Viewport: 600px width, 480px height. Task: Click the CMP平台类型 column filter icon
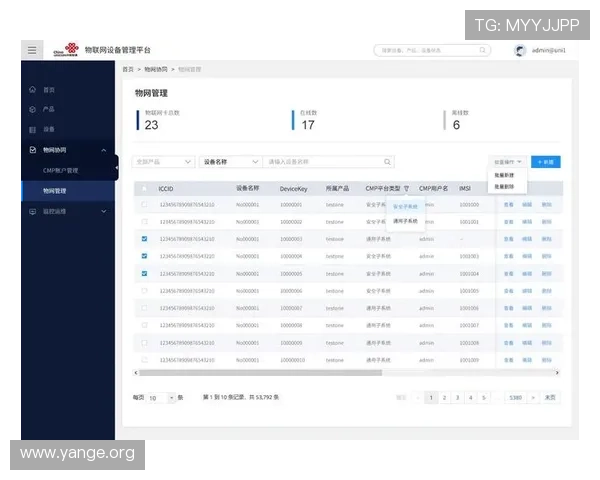pos(407,188)
